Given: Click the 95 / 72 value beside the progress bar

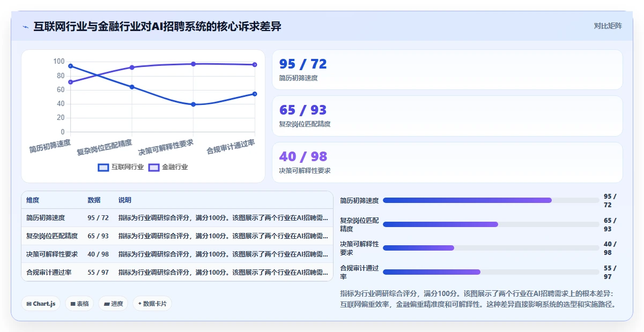Looking at the screenshot, I should coord(611,200).
